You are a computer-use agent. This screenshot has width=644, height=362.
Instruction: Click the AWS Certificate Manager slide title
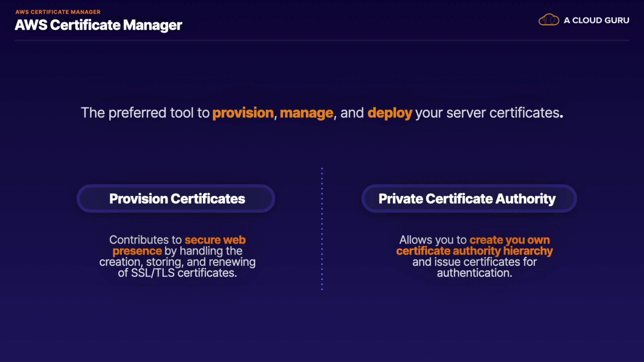point(98,25)
